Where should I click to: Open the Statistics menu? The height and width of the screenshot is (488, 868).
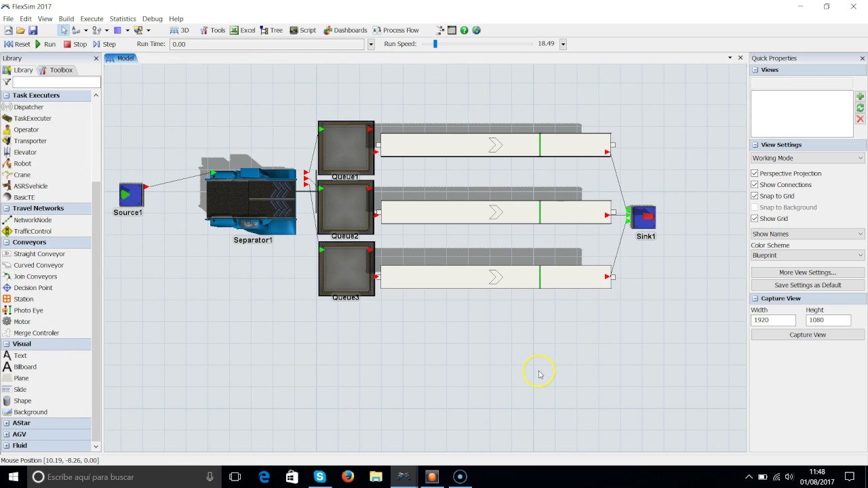pyautogui.click(x=123, y=19)
